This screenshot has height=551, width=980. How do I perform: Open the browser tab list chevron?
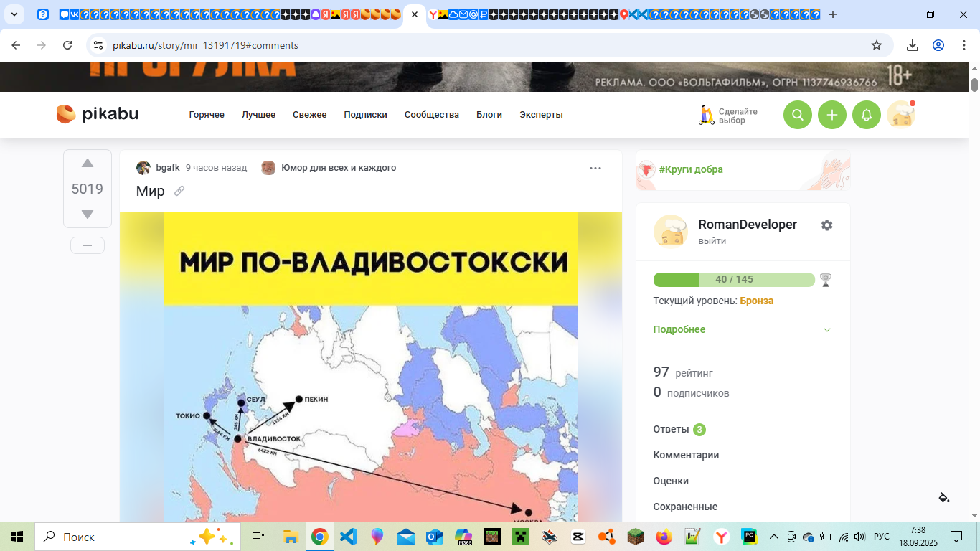pyautogui.click(x=14, y=14)
